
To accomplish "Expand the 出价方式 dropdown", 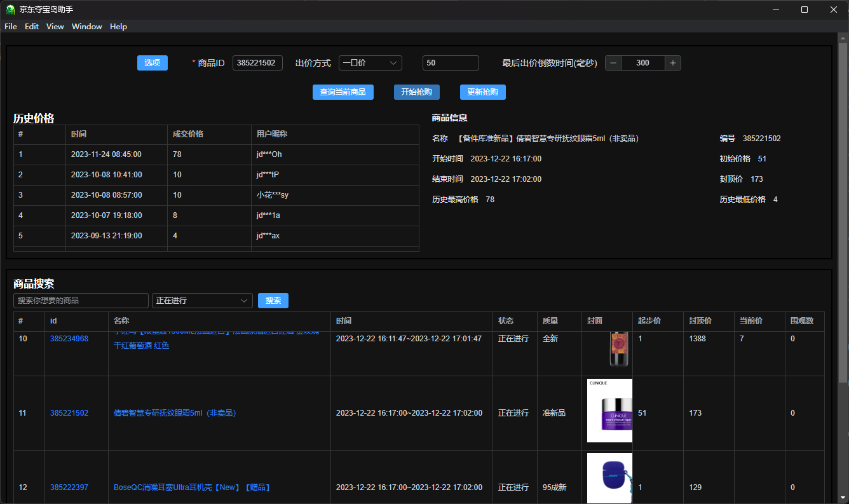I will pos(370,63).
